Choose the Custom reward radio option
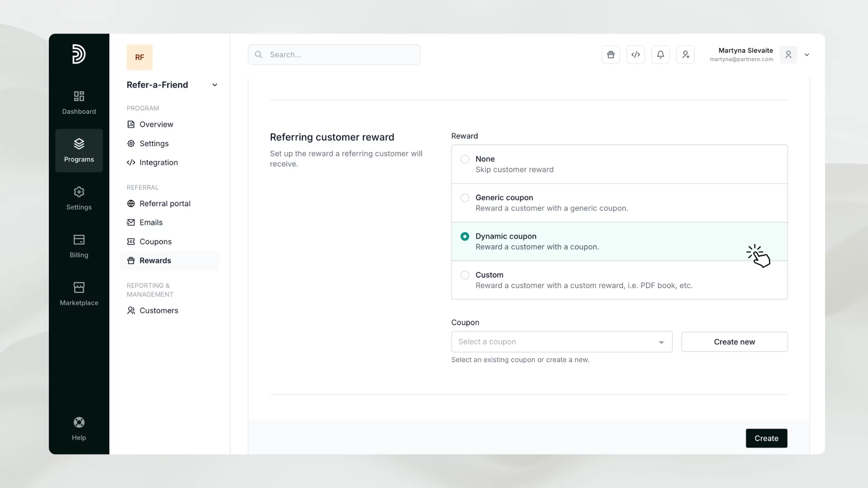This screenshot has width=868, height=488. [x=465, y=275]
